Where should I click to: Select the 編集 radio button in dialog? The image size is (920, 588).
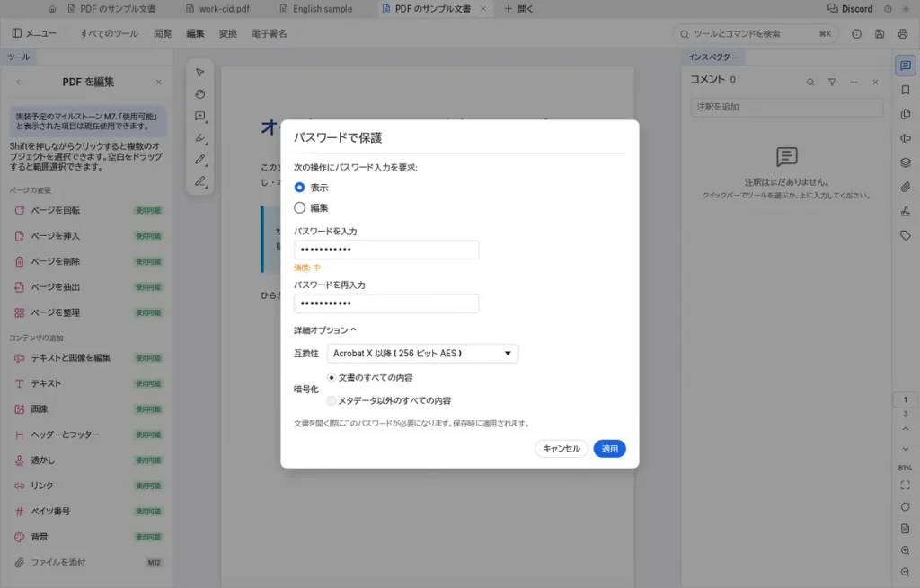point(299,207)
